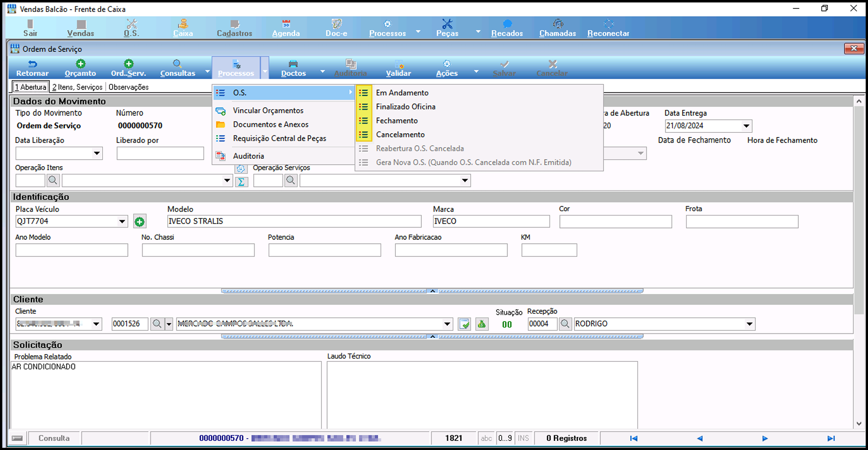The width and height of the screenshot is (868, 450).
Task: Open the Peças tools module
Action: [447, 28]
